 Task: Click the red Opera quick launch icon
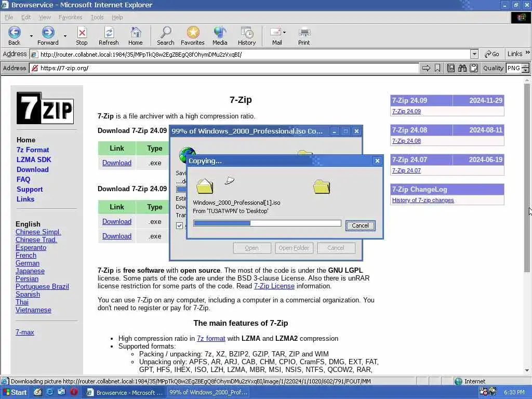[x=74, y=392]
